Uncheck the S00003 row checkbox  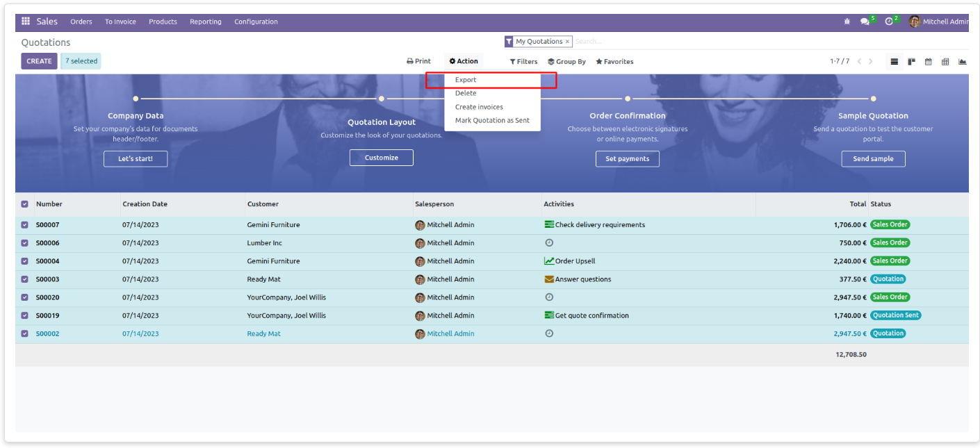coord(25,279)
